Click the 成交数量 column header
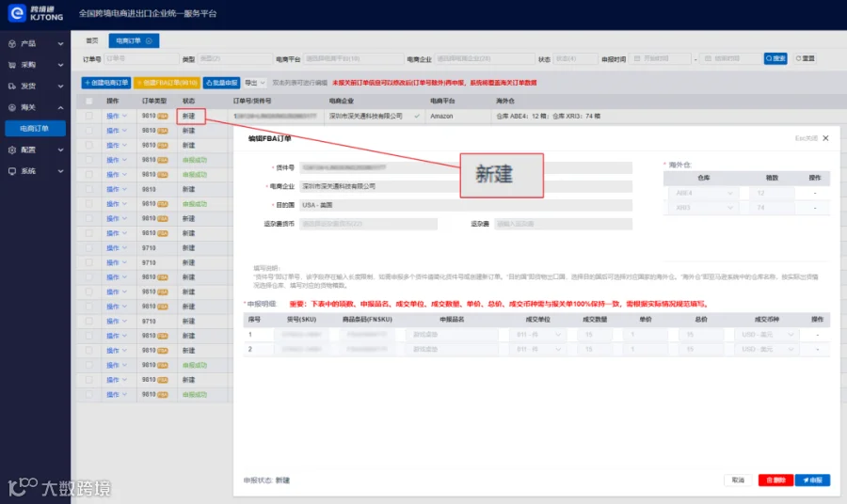This screenshot has height=504, width=847. click(x=594, y=320)
